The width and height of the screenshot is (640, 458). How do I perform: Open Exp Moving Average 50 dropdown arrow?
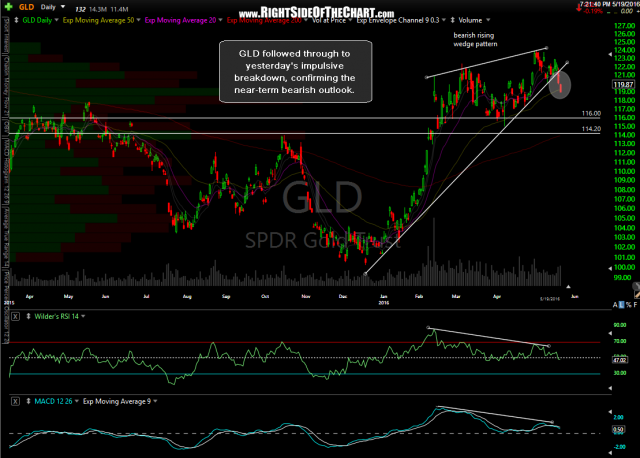[x=138, y=20]
